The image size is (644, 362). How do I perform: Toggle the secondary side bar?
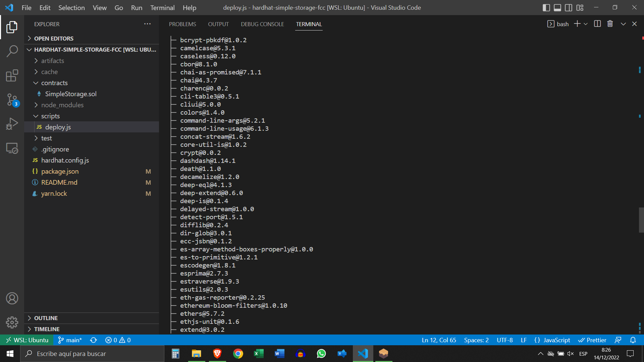[568, 7]
